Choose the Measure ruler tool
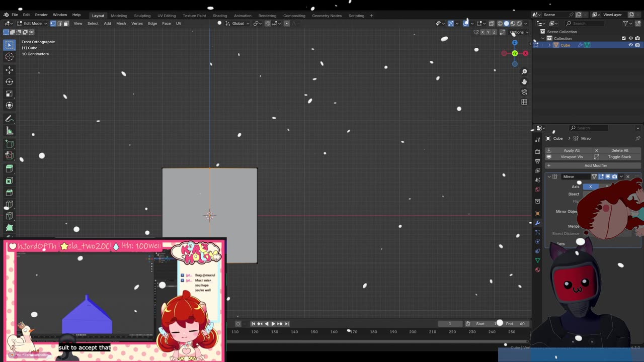This screenshot has height=362, width=644. (9, 131)
